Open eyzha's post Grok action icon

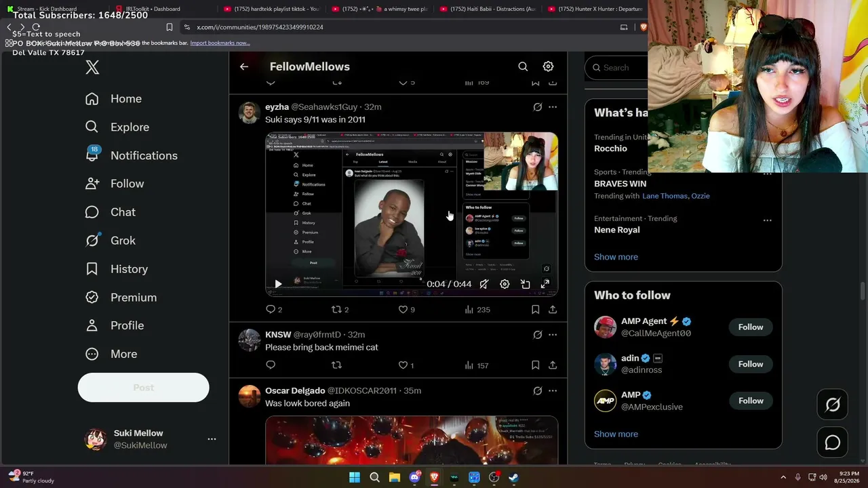(x=538, y=107)
